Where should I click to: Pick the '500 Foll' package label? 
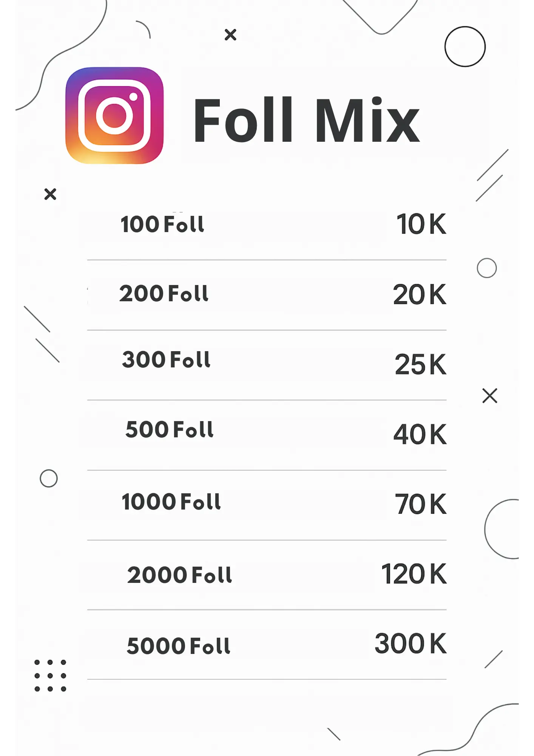[x=170, y=429]
